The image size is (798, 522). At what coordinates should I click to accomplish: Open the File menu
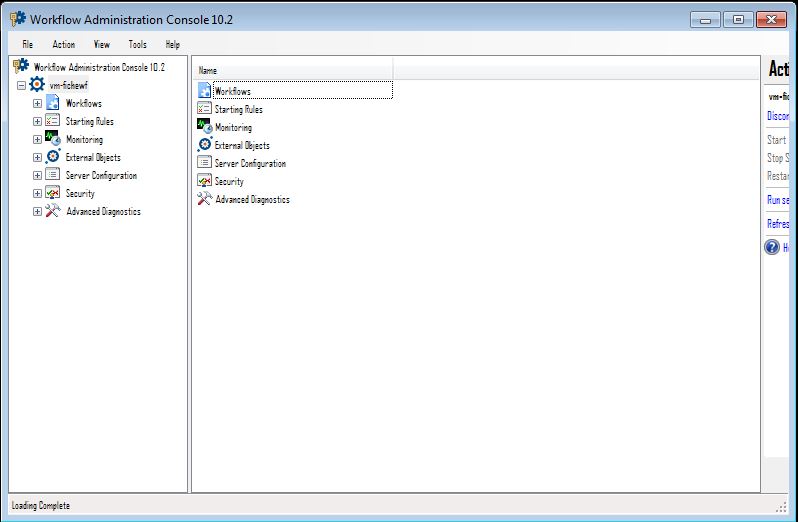pyautogui.click(x=27, y=44)
